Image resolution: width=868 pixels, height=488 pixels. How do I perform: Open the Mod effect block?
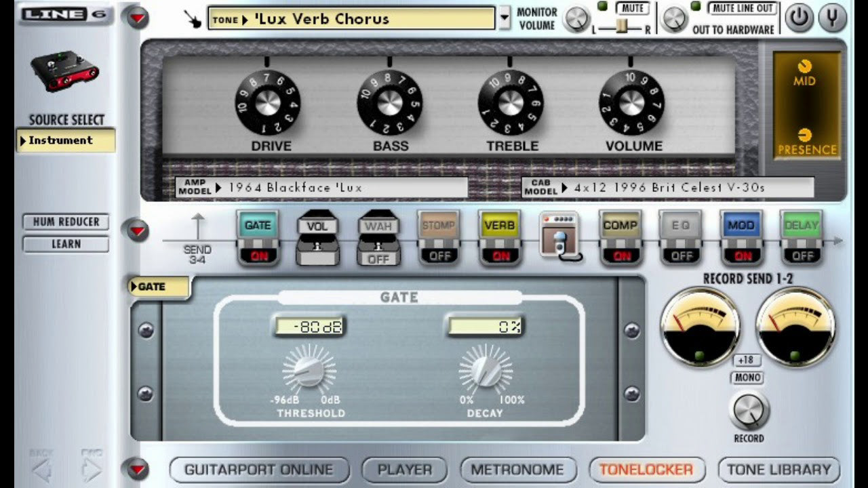741,226
